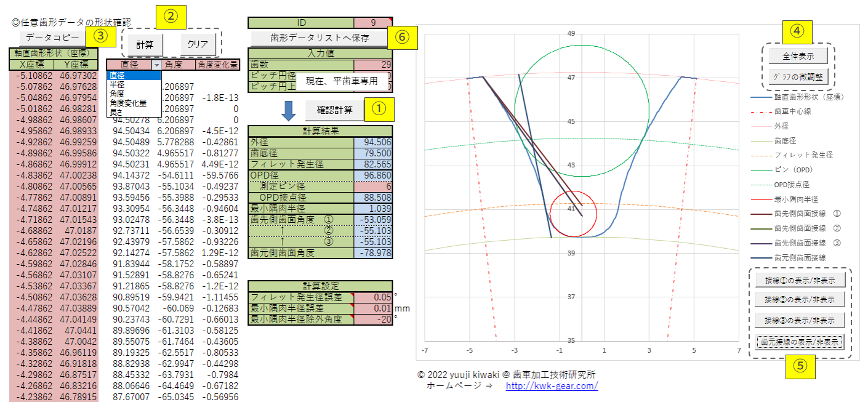Click the クリア button
The width and height of the screenshot is (868, 402).
pyautogui.click(x=198, y=45)
